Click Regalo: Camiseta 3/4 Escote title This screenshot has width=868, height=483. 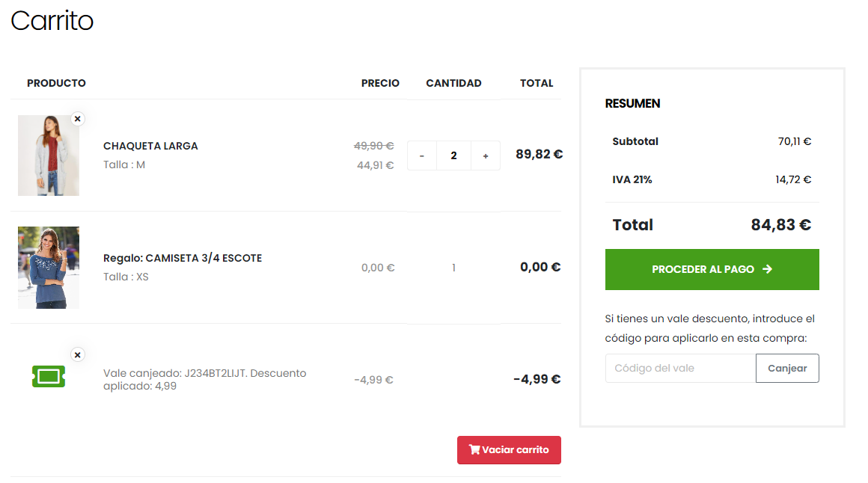pyautogui.click(x=183, y=258)
